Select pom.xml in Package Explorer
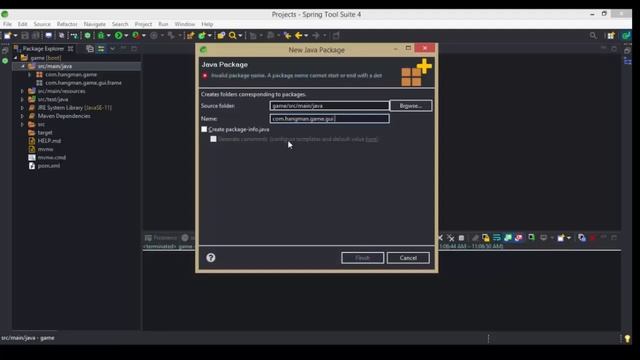Image resolution: width=640 pixels, height=360 pixels. 49,166
